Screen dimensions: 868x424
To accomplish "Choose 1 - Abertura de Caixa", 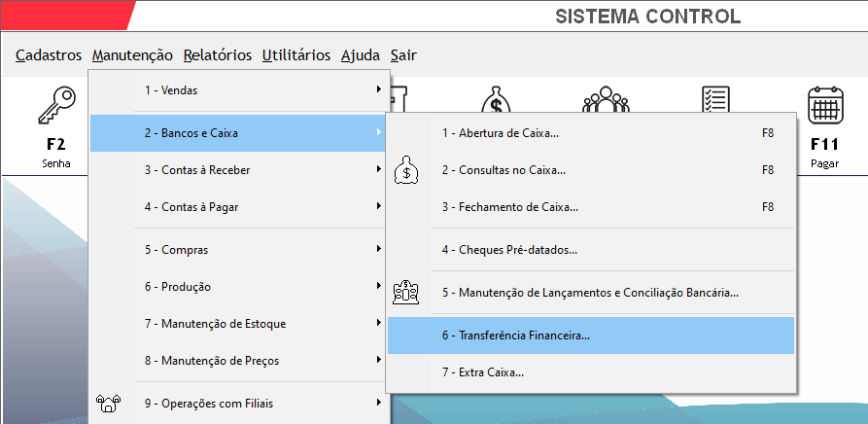I will [x=591, y=133].
